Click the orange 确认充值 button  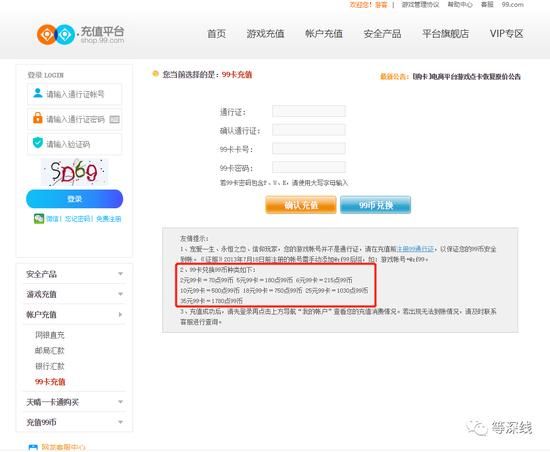[x=301, y=205]
